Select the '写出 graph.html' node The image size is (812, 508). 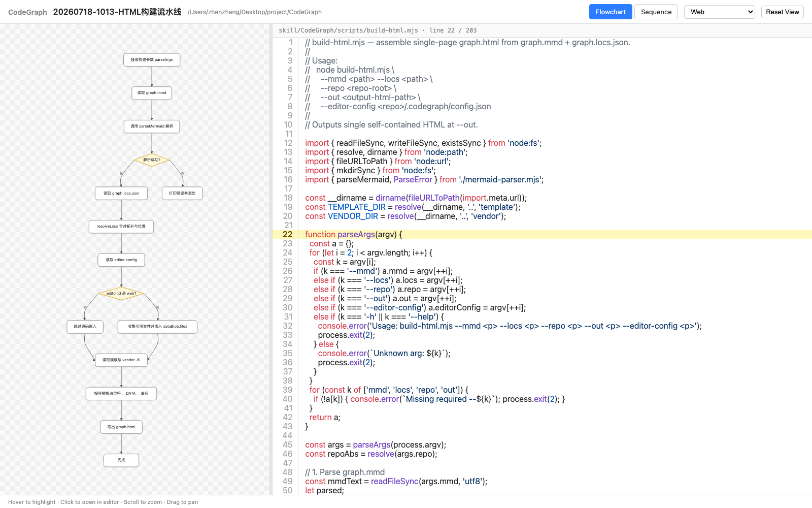point(121,427)
